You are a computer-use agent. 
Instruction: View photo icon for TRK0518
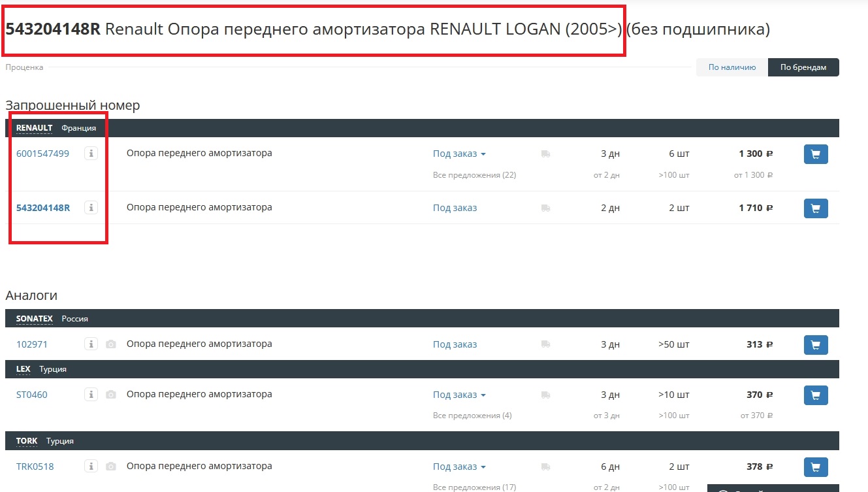pos(111,467)
